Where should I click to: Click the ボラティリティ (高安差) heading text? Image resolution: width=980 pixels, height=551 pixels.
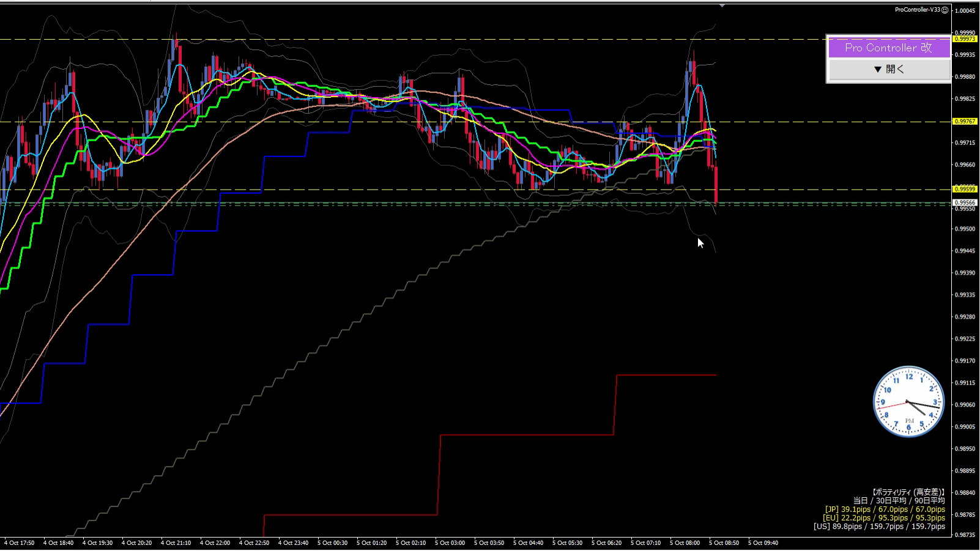[x=908, y=492]
